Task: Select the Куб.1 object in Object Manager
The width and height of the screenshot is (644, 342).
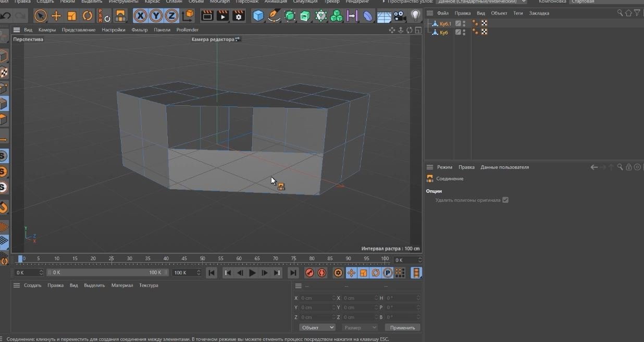Action: pos(445,23)
